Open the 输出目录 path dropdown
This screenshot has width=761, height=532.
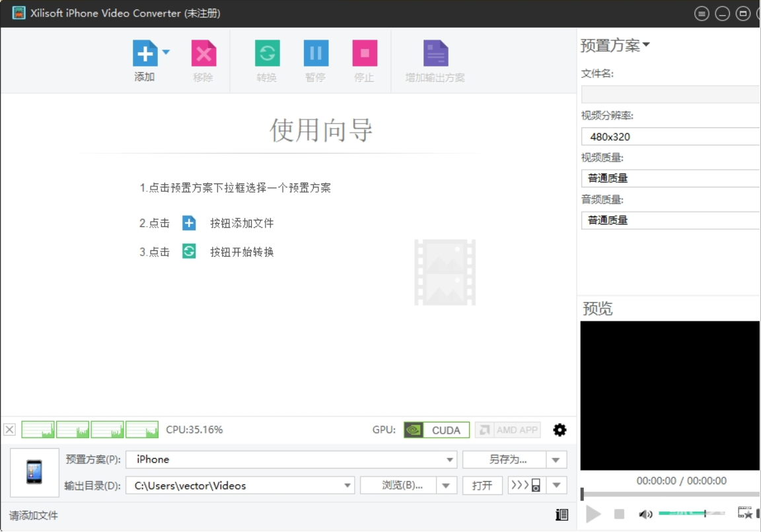(240, 485)
